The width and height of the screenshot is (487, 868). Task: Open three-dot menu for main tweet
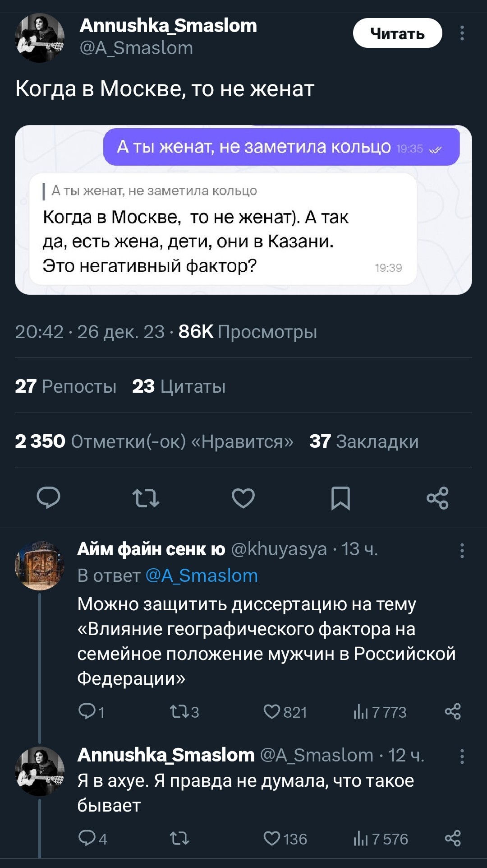click(x=462, y=33)
